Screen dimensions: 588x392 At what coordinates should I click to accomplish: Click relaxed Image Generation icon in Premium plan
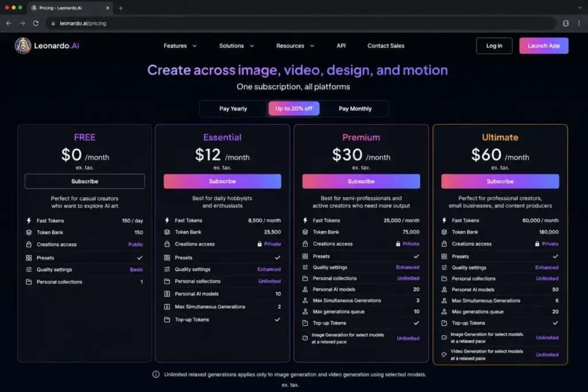305,338
